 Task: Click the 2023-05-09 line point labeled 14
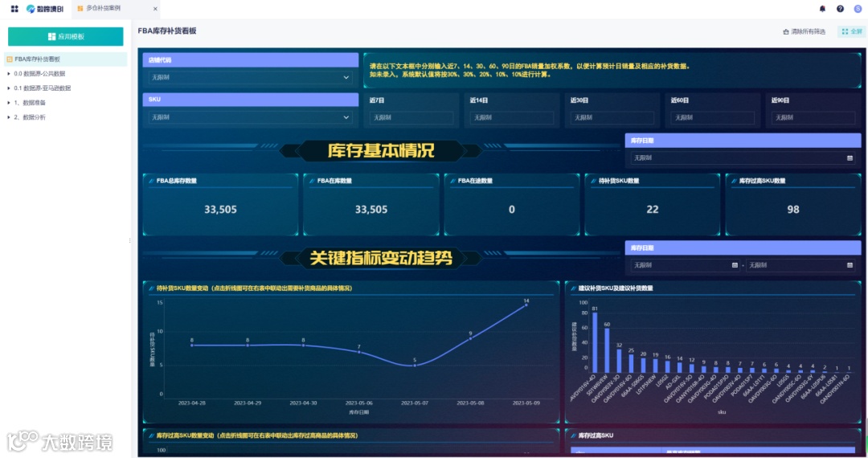point(526,305)
